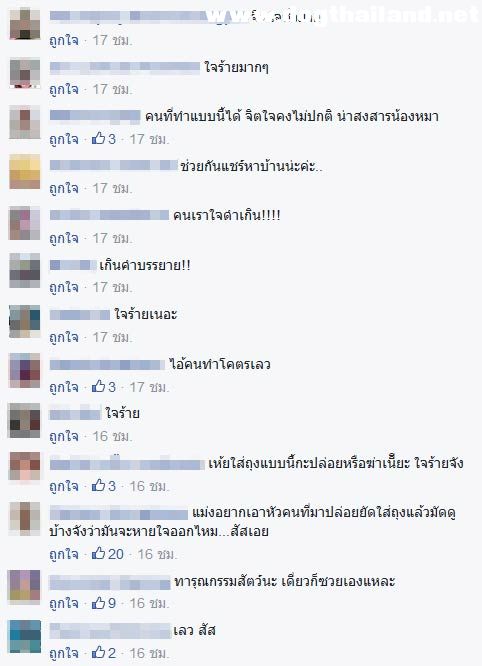
Task: Click thumbs-up icon showing 20 likes
Action: [99, 553]
